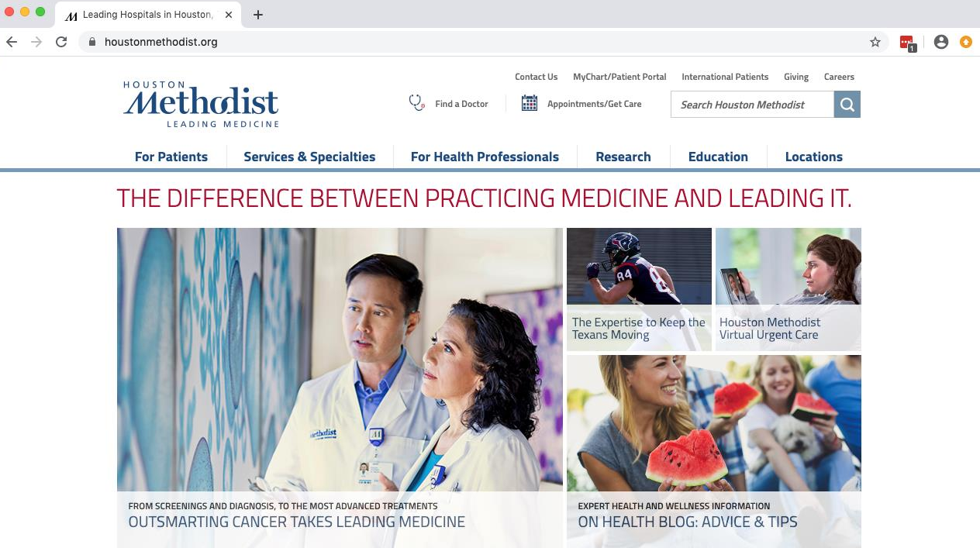Viewport: 980px width, 548px height.
Task: Click into the Search Houston Methodist field
Action: 752,105
